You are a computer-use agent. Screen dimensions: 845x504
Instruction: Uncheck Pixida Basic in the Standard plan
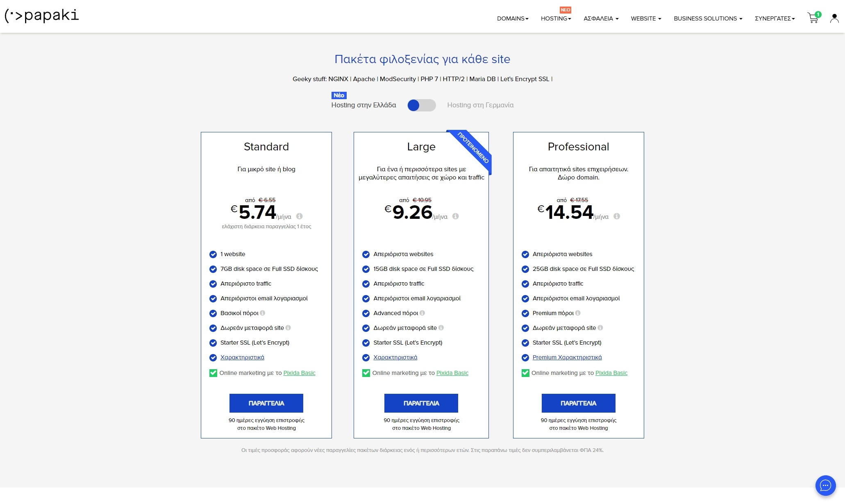pyautogui.click(x=213, y=373)
